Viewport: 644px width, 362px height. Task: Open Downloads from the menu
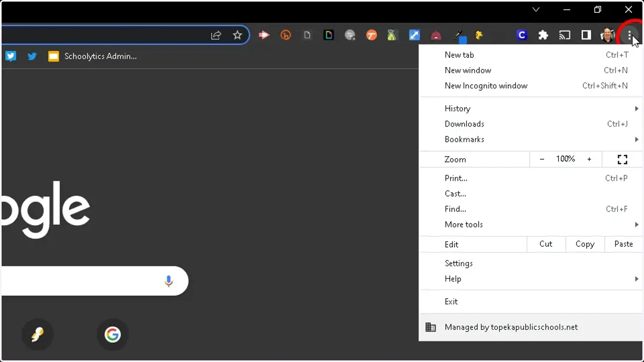[531, 124]
